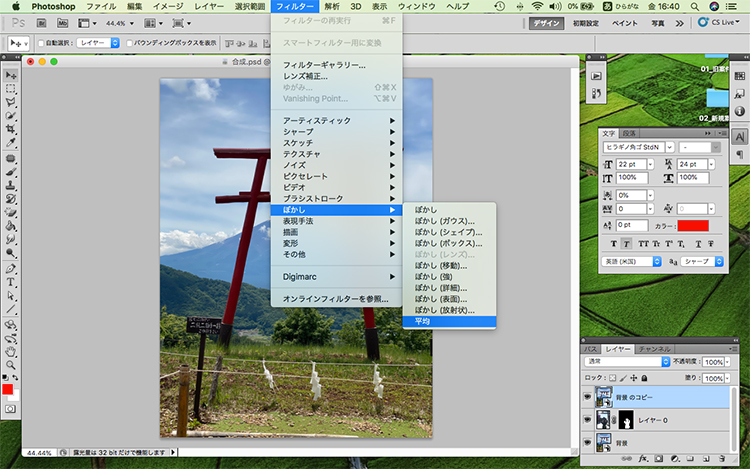The image size is (750, 469).
Task: Add a layer mask from Layers panel
Action: click(659, 458)
